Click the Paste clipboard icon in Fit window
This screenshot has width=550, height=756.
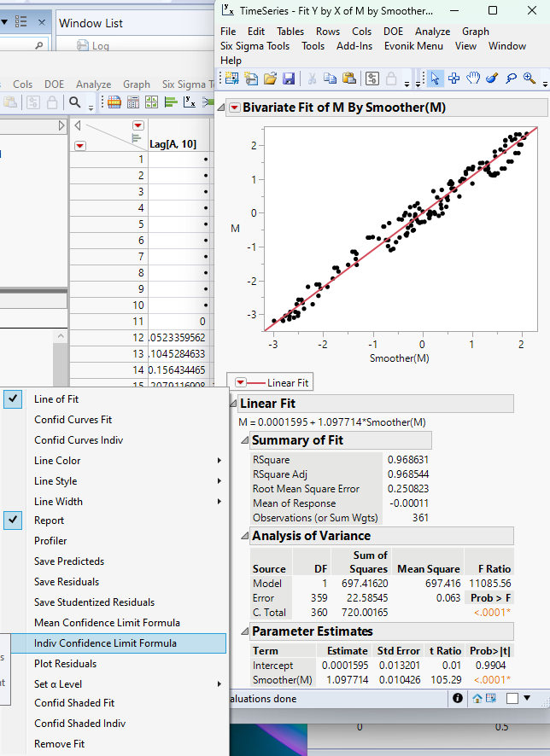coord(348,79)
